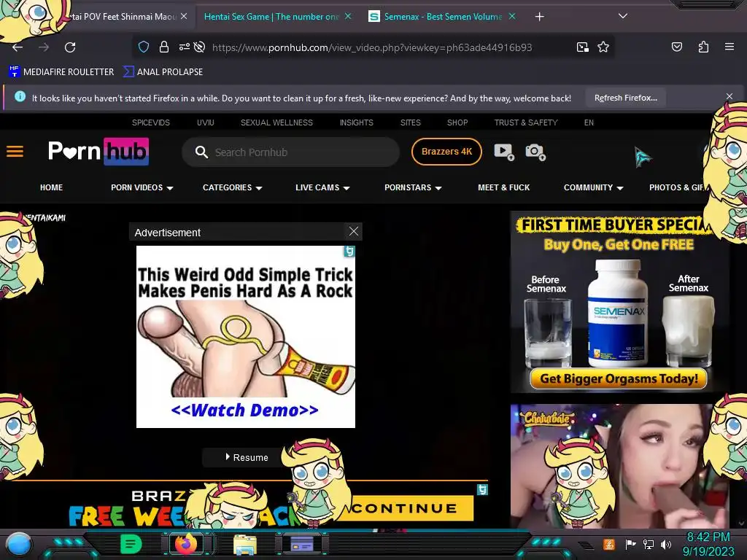Expand the COMMUNITY dropdown
The width and height of the screenshot is (747, 560).
(x=594, y=187)
